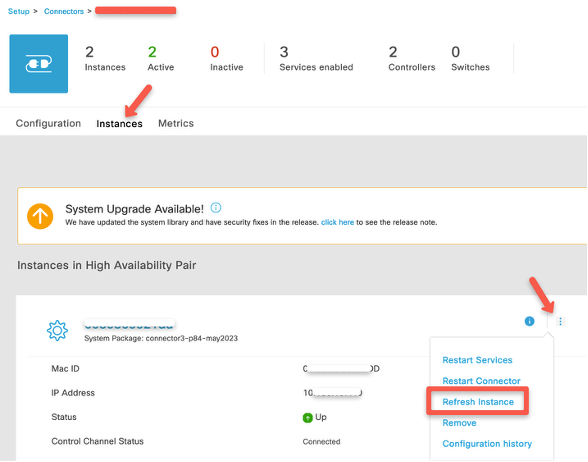Open the three-dot instance actions menu
The width and height of the screenshot is (588, 462).
pyautogui.click(x=560, y=321)
